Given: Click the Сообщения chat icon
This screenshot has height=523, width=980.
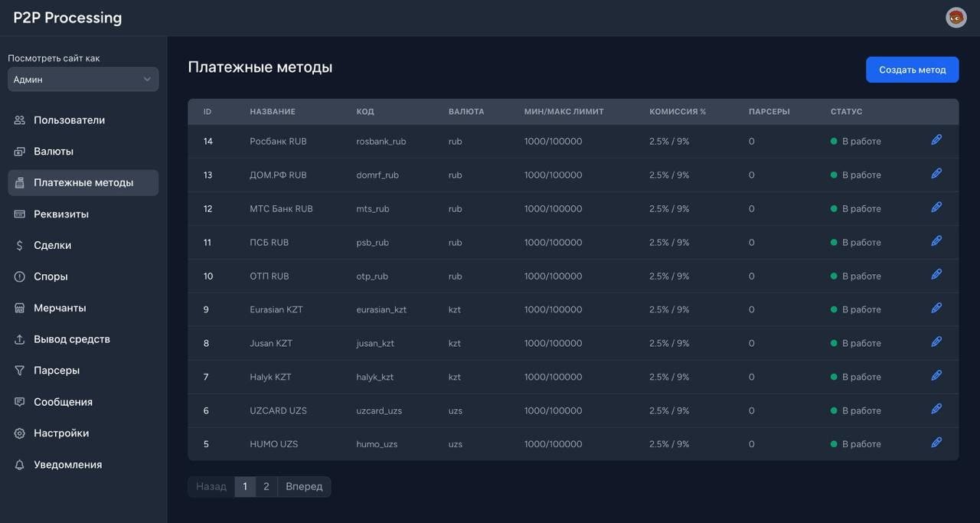Looking at the screenshot, I should [x=20, y=402].
